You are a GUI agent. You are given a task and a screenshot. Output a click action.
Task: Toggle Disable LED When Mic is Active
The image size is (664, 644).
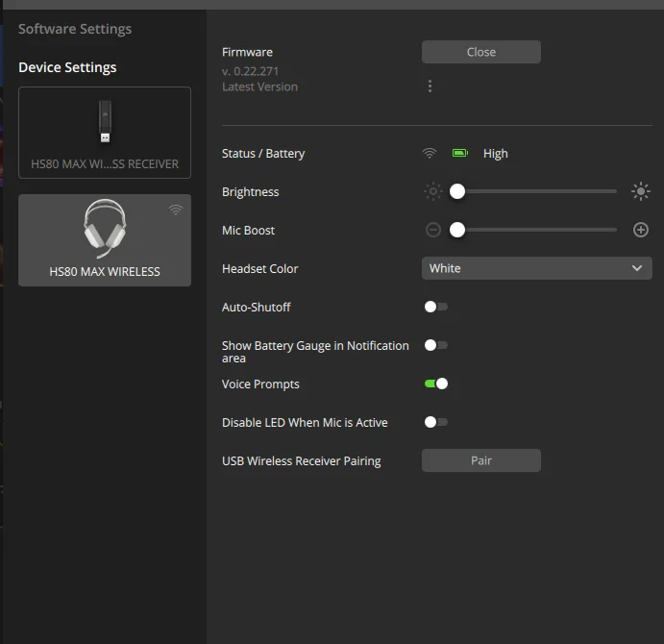435,422
